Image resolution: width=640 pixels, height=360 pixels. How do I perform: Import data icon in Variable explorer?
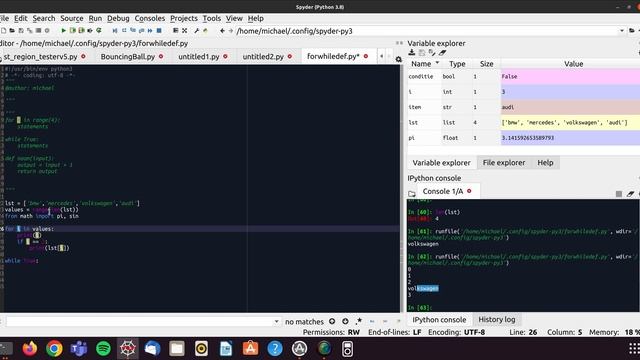click(x=411, y=53)
